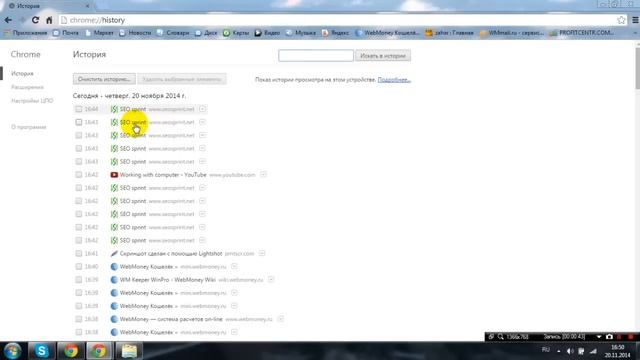This screenshot has height=360, width=640.
Task: Open the home page via house icon
Action: point(49,20)
